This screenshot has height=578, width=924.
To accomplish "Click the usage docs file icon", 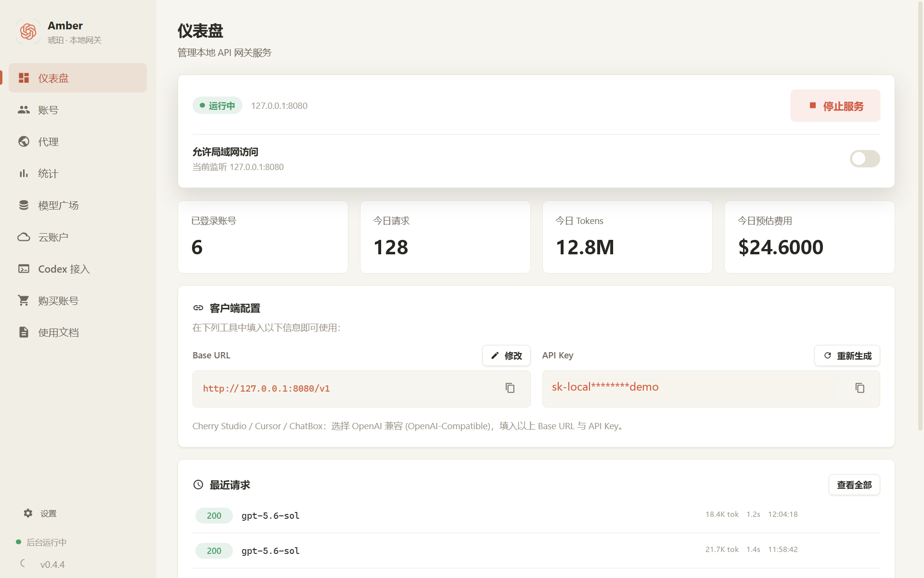I will click(24, 332).
